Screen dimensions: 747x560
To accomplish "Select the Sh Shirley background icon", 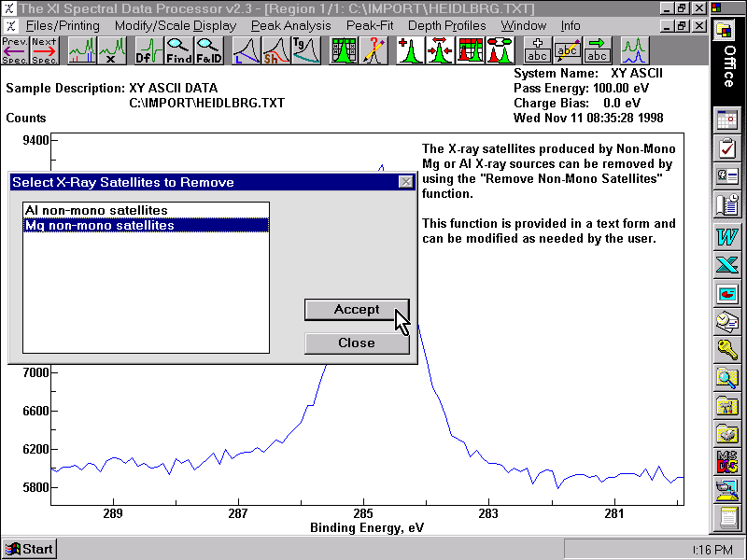I will click(276, 50).
